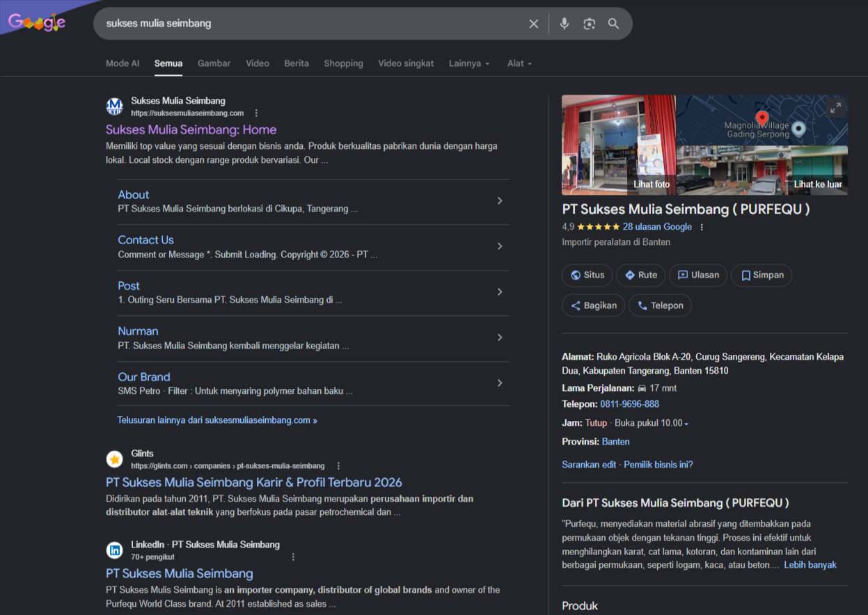Open Google Lens image search icon
Viewport: 868px width, 615px height.
[x=590, y=24]
